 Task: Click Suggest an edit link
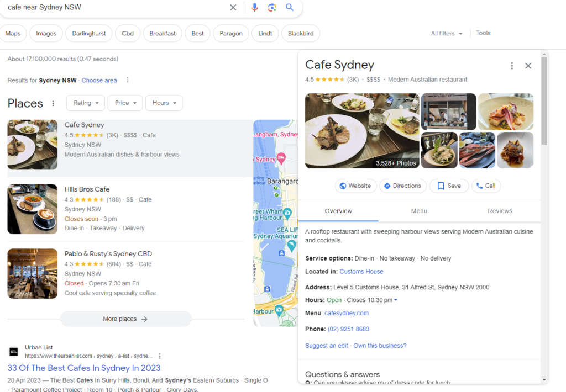(327, 346)
